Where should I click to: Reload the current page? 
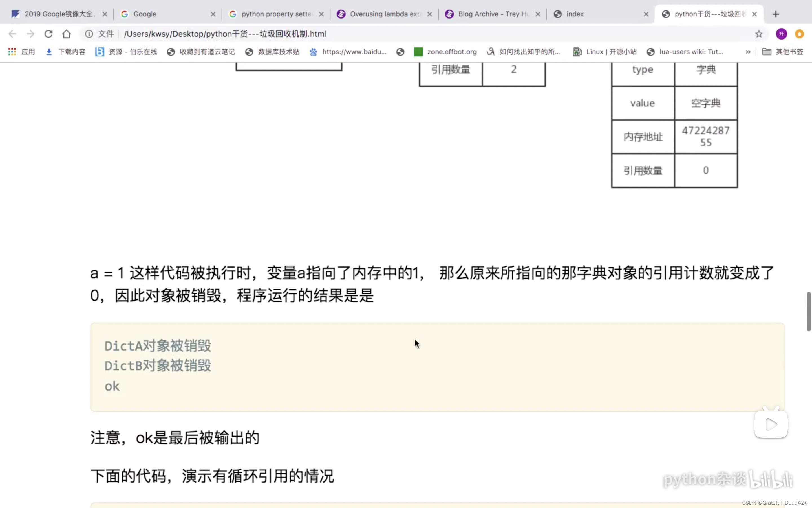point(49,34)
